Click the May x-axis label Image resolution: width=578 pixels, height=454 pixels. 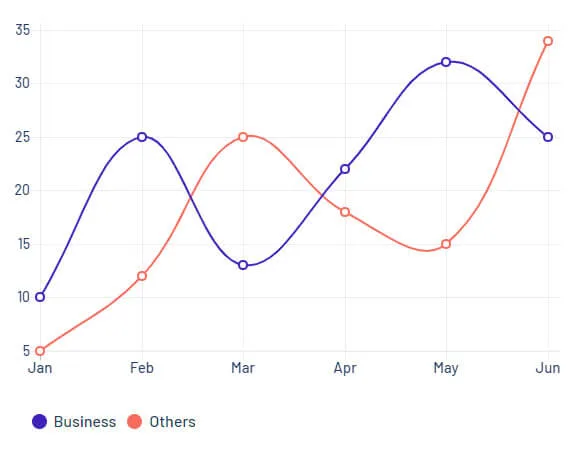coord(446,369)
